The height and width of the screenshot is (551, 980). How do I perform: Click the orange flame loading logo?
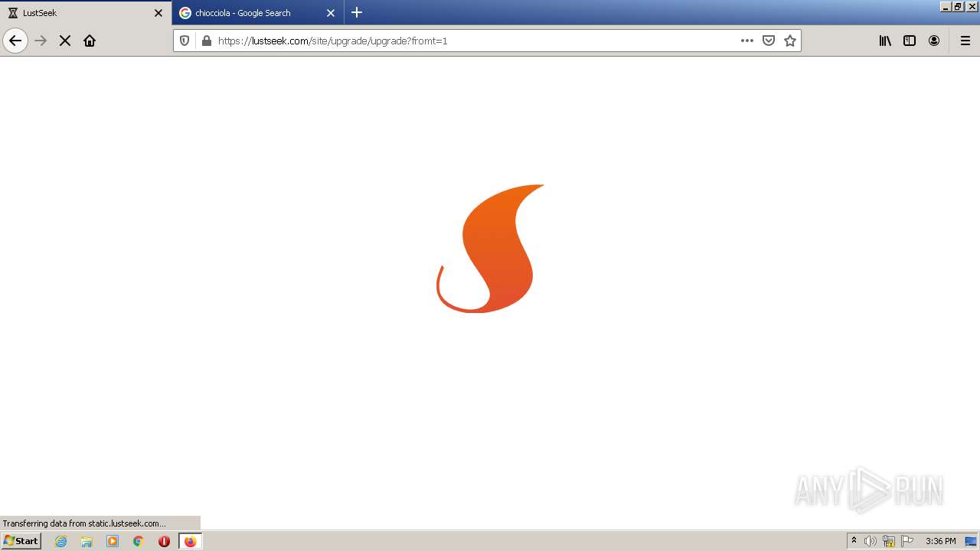(490, 248)
